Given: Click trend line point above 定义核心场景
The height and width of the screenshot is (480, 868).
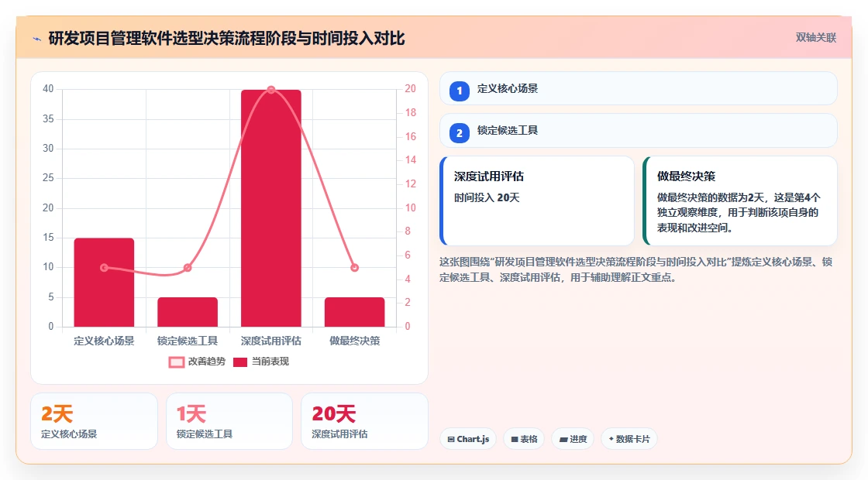Looking at the screenshot, I should coord(104,268).
